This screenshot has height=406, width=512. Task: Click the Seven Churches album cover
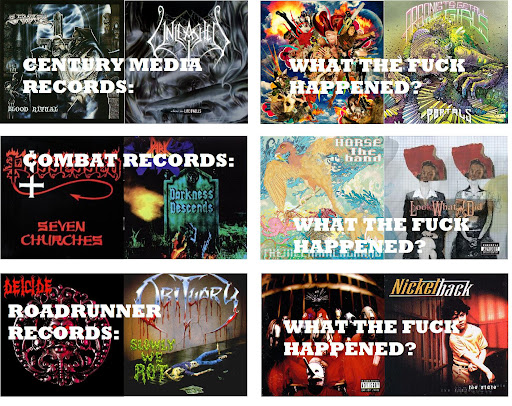(x=62, y=197)
